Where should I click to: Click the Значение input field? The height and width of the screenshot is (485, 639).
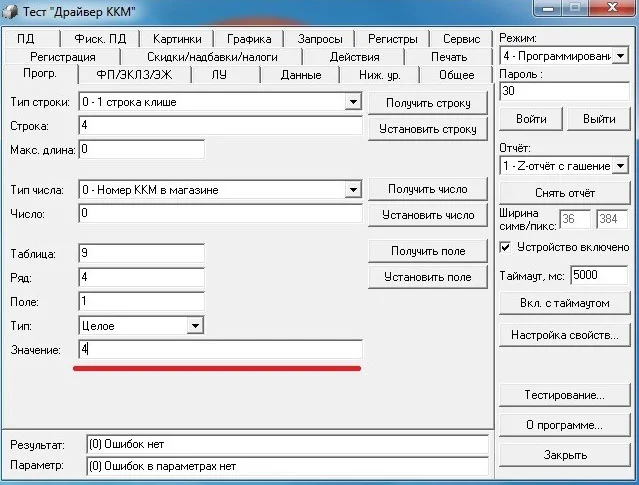coord(220,349)
